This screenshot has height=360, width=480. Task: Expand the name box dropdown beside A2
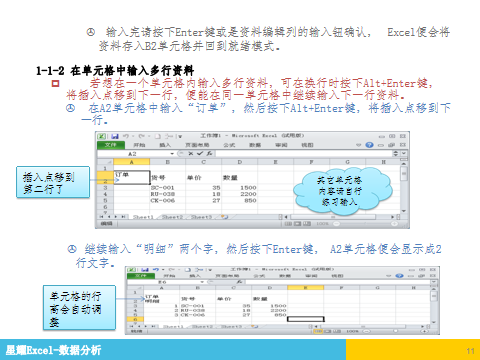point(172,154)
